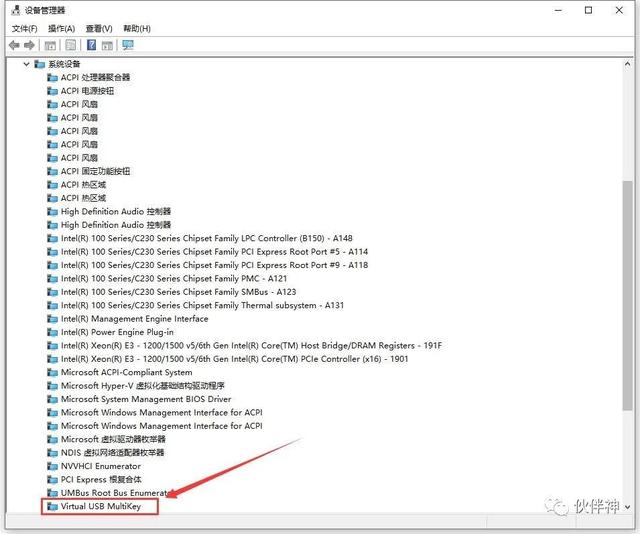
Task: Toggle the show/hide console tree toolbar icon
Action: [50, 45]
